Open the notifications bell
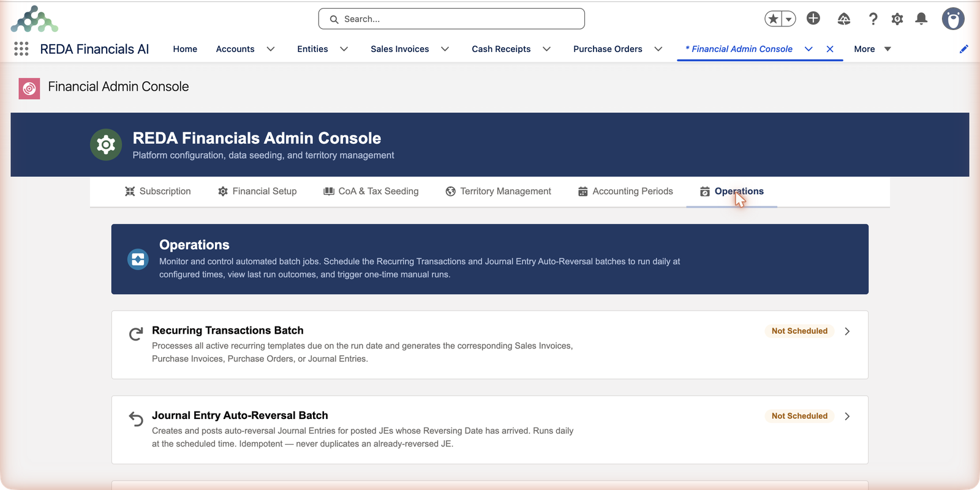The width and height of the screenshot is (980, 490). (x=921, y=19)
